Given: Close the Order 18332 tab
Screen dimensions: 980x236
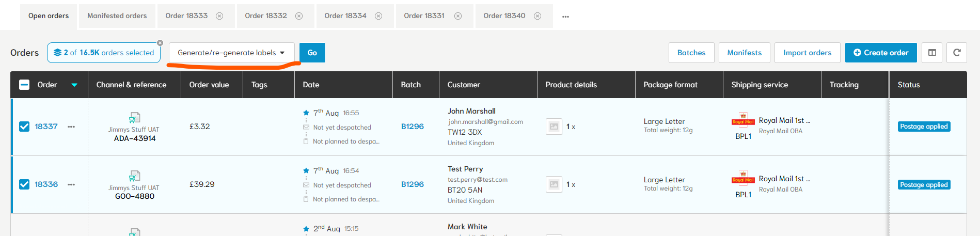Looking at the screenshot, I should click(x=299, y=16).
